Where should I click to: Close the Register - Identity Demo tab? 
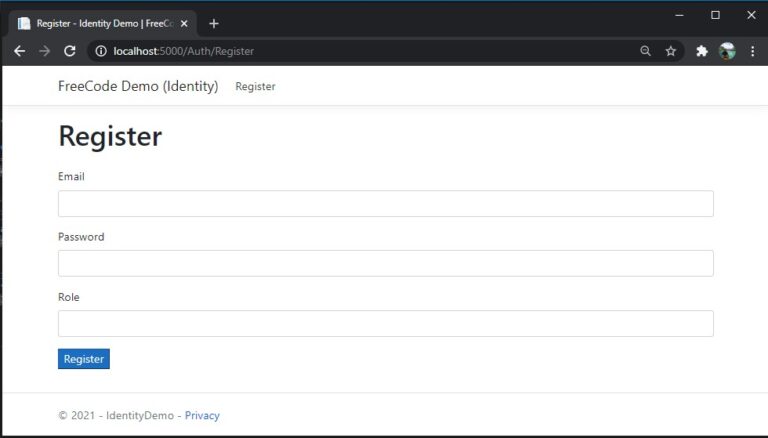[184, 24]
